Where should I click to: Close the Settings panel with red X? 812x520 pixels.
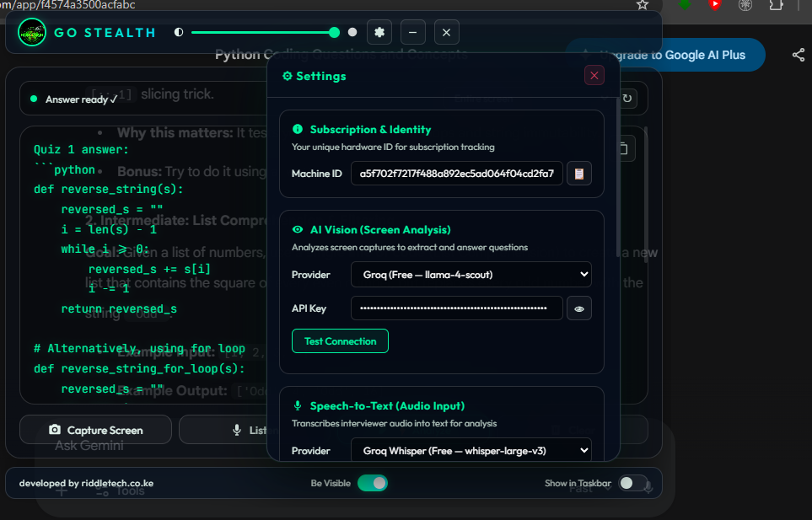(594, 76)
